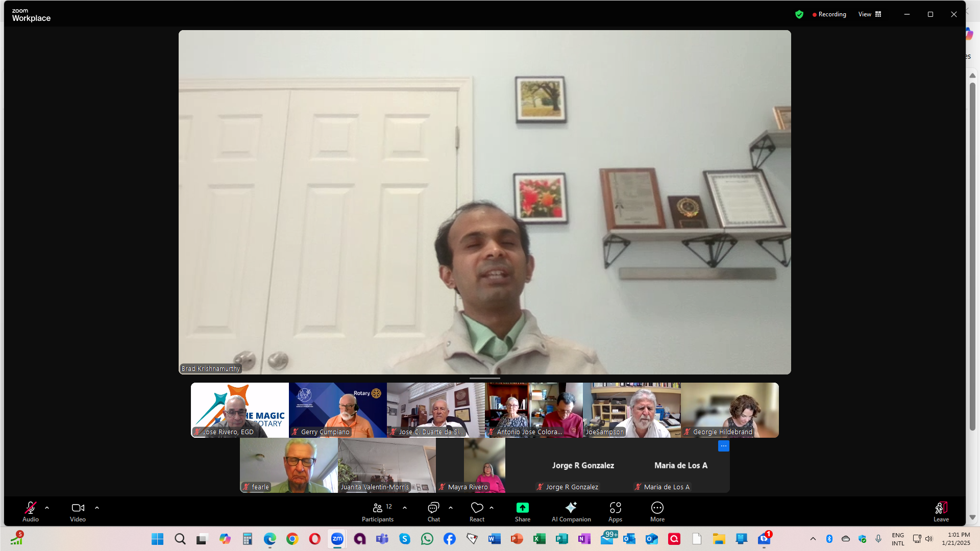Expand the video settings arrow
The height and width of the screenshot is (551, 980).
pyautogui.click(x=97, y=508)
